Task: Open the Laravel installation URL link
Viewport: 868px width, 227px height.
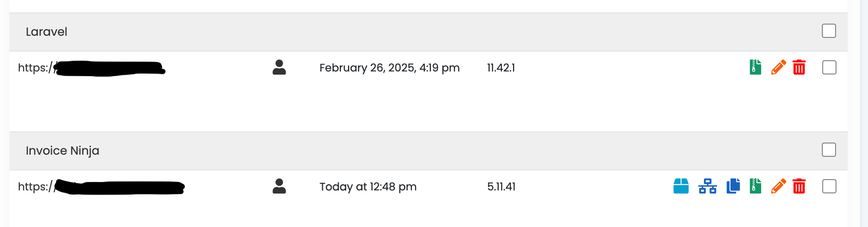Action: tap(92, 68)
